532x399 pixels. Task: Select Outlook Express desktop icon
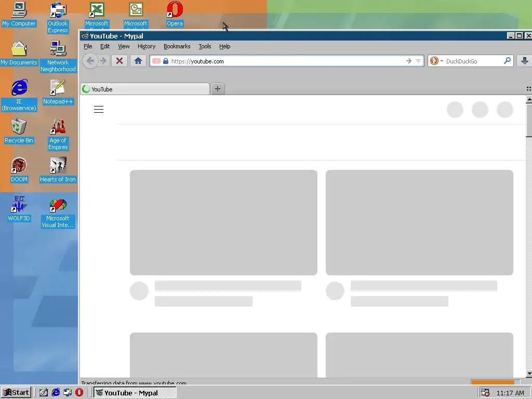[x=58, y=17]
